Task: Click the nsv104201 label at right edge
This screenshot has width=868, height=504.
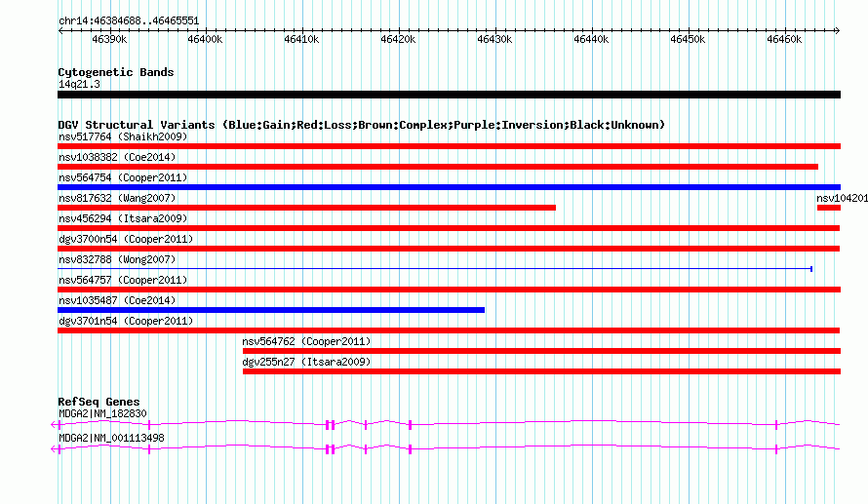Action: 842,198
